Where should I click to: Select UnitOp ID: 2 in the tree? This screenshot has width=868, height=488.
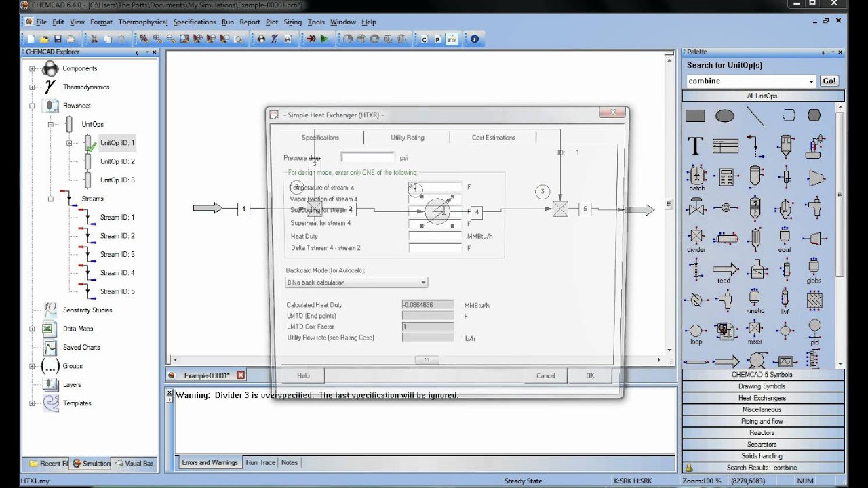coord(117,161)
